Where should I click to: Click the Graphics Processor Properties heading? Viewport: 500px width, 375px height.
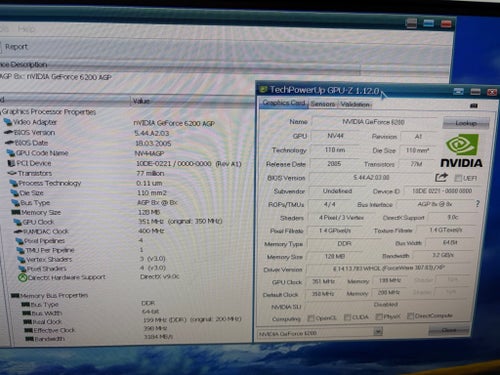tap(49, 112)
